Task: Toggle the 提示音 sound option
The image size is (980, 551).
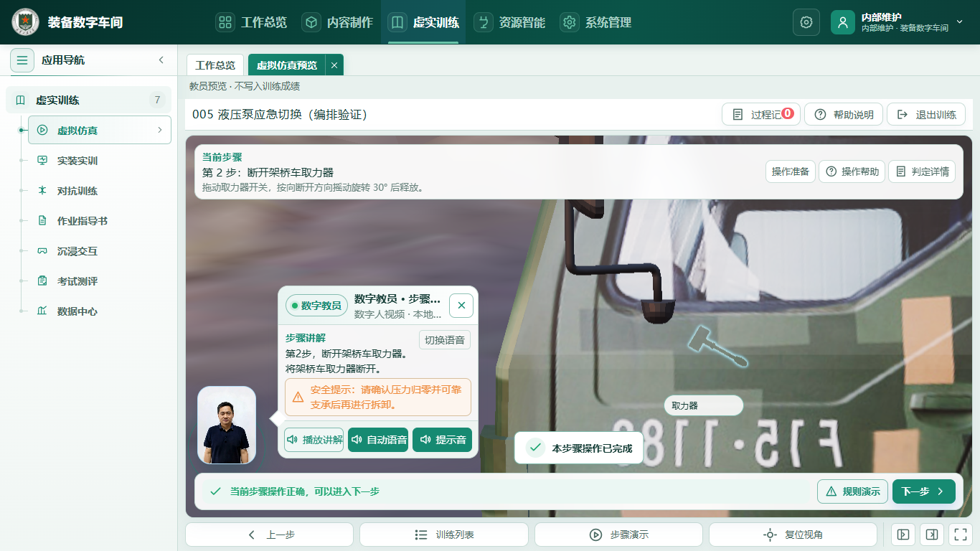Action: coord(443,440)
